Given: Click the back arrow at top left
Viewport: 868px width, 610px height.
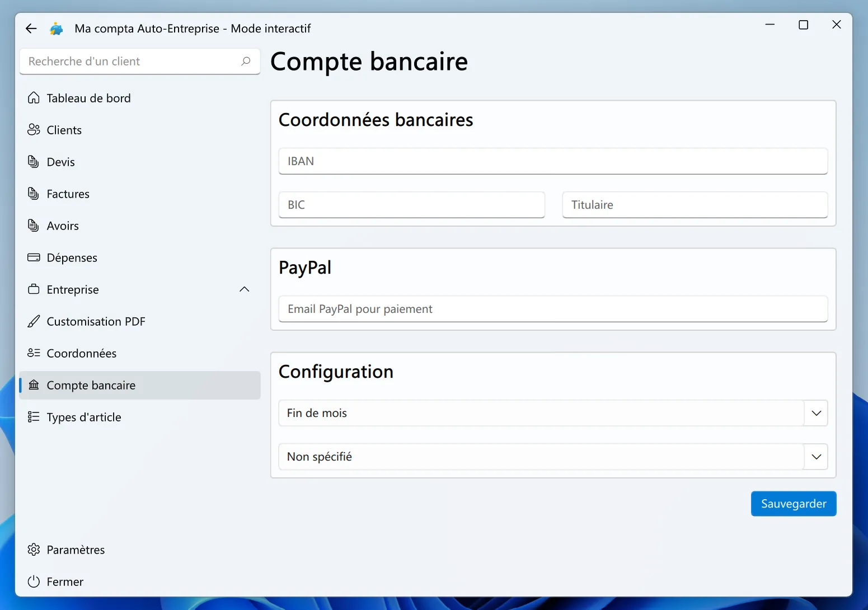Looking at the screenshot, I should tap(31, 28).
